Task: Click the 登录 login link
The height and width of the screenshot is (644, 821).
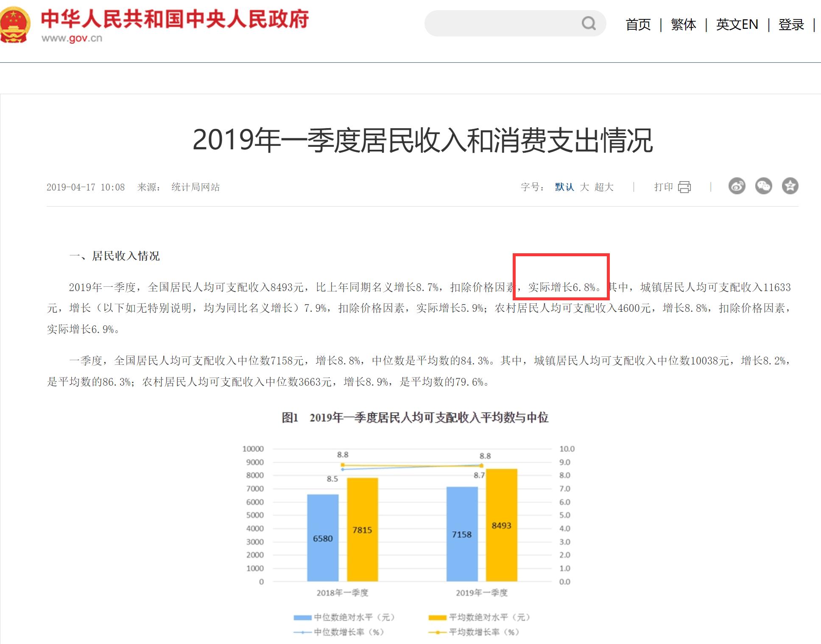Action: click(x=791, y=24)
